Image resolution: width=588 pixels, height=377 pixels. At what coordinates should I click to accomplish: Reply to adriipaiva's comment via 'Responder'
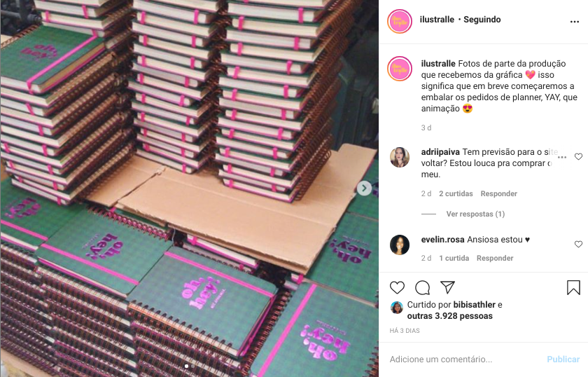click(498, 194)
